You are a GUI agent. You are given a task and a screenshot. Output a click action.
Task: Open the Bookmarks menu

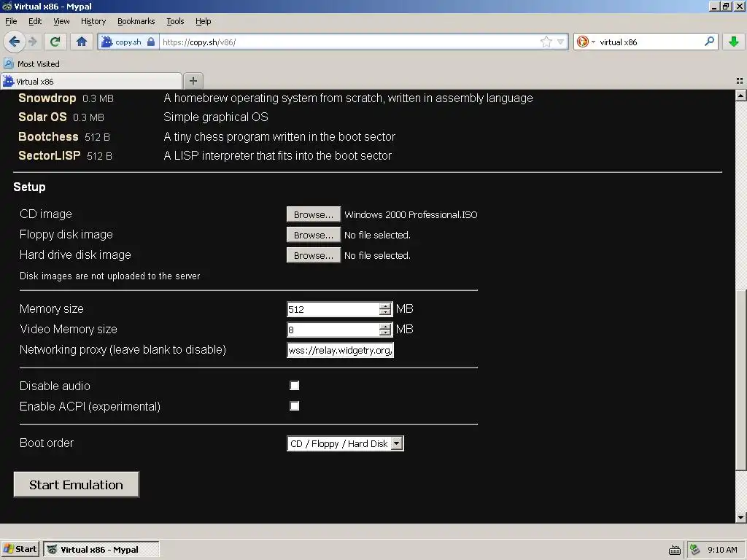click(x=136, y=21)
